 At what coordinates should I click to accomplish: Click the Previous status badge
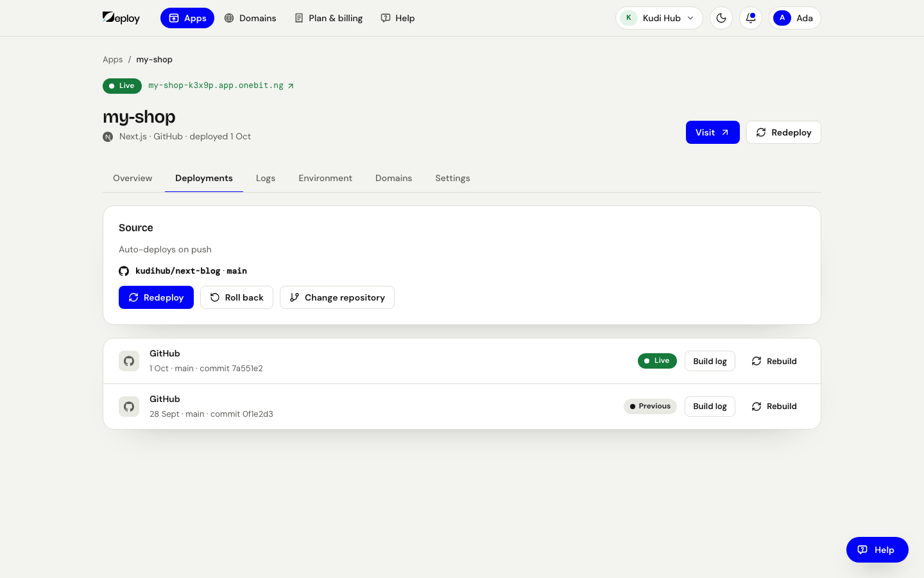click(650, 407)
